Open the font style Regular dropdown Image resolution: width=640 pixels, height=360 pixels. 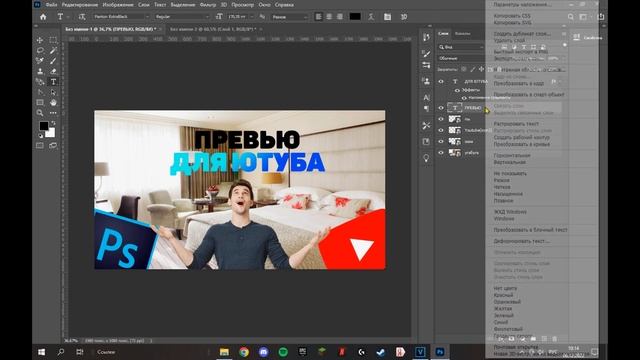click(x=181, y=17)
